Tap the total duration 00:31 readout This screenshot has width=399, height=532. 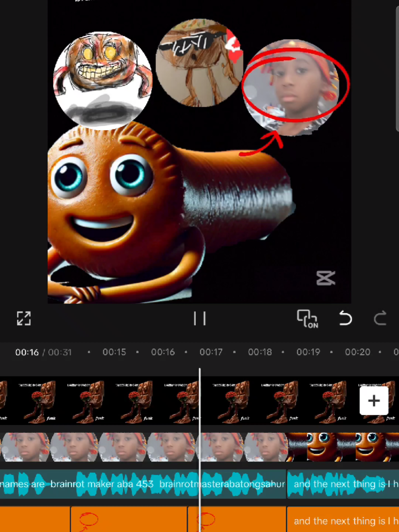(60, 352)
